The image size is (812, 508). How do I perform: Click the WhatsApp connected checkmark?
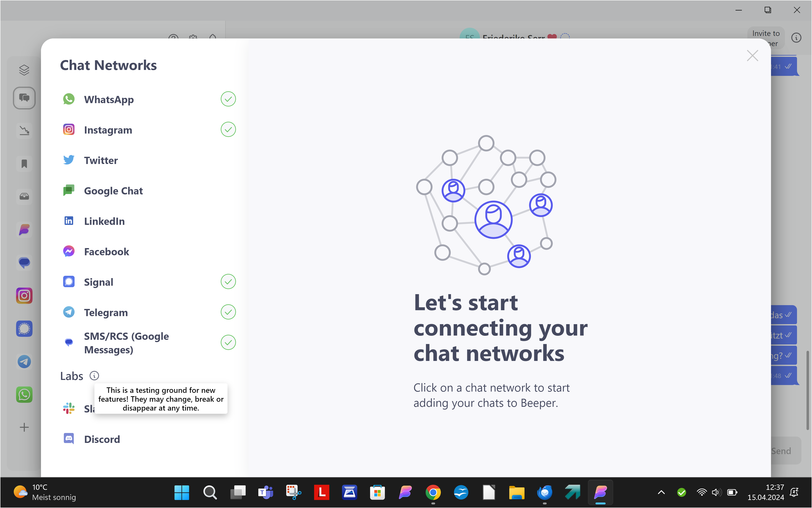click(x=228, y=99)
